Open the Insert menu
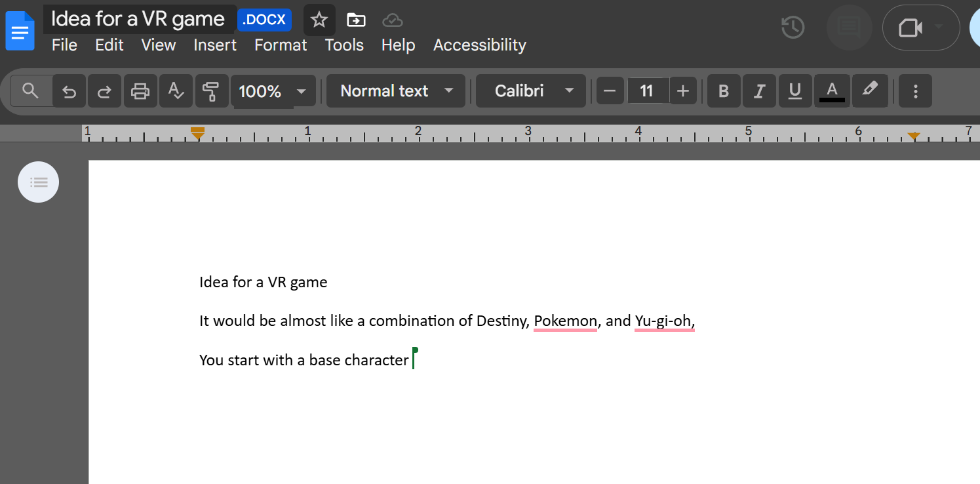 click(215, 45)
